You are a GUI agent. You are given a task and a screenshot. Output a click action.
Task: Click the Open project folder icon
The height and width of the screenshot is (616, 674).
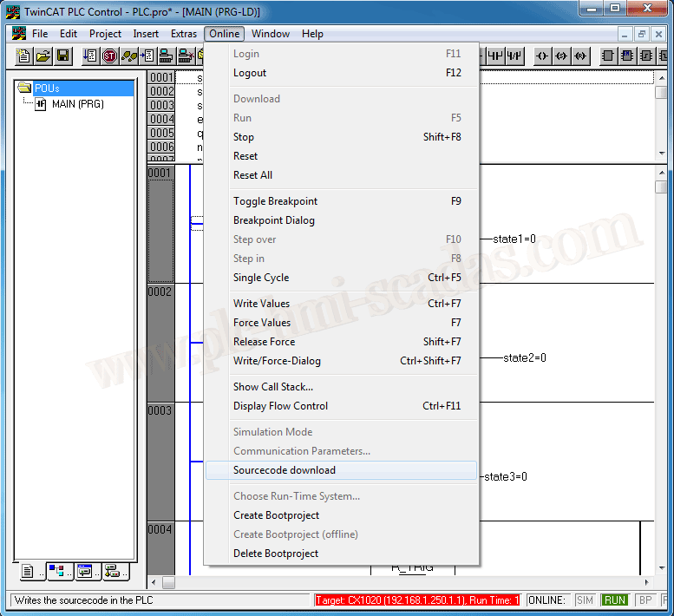click(x=43, y=56)
